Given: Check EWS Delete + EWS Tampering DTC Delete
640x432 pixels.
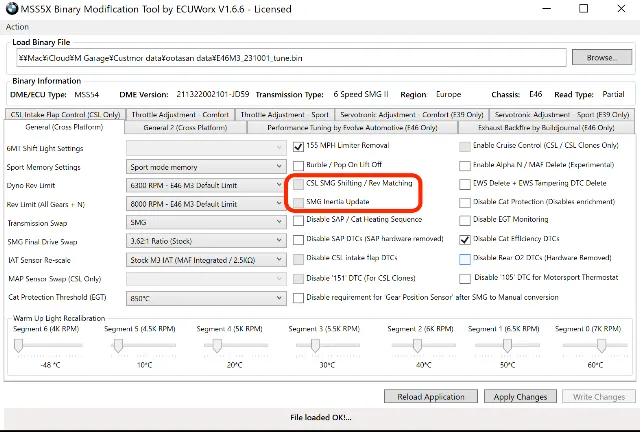Looking at the screenshot, I should (x=464, y=184).
